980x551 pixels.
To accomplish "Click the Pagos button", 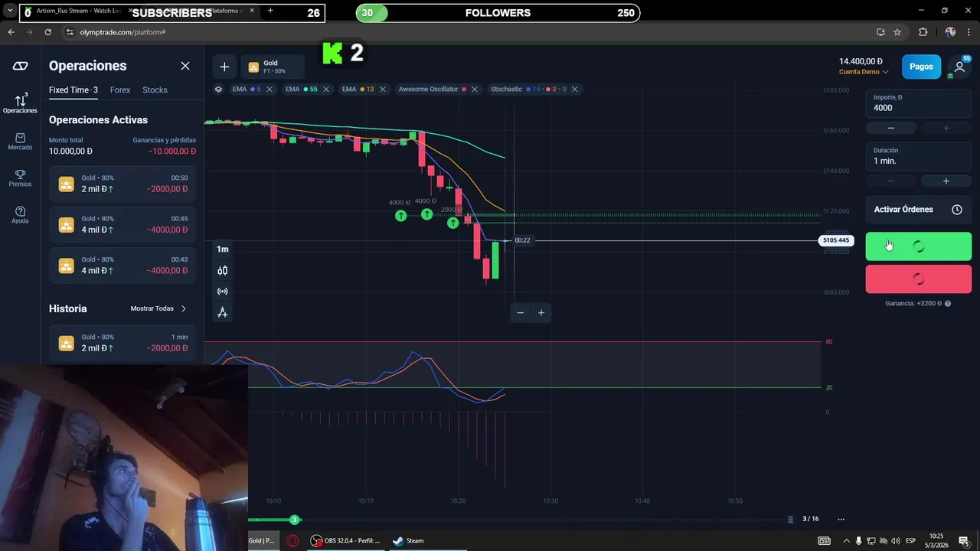I will coord(921,67).
